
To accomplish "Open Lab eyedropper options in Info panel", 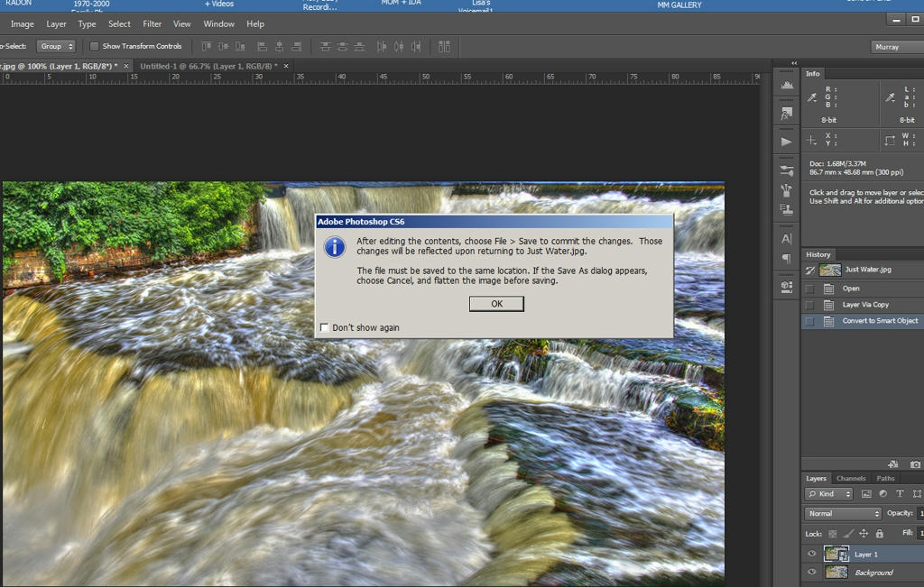I will 890,97.
